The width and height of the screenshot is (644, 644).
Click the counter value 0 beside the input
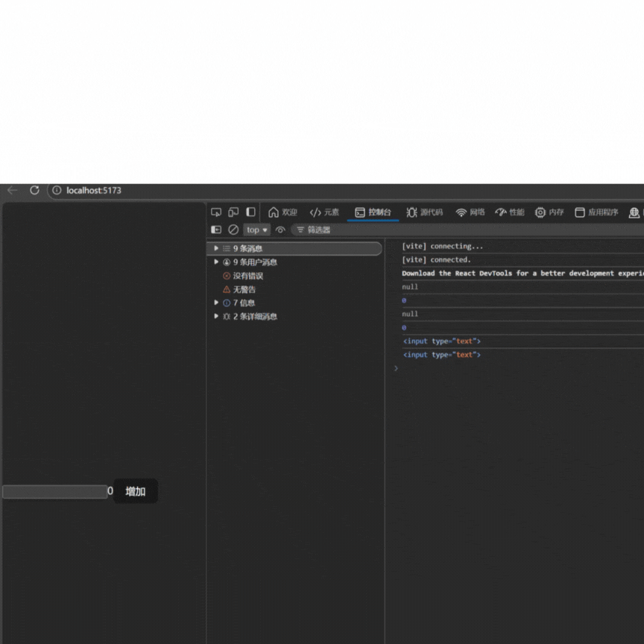point(110,490)
